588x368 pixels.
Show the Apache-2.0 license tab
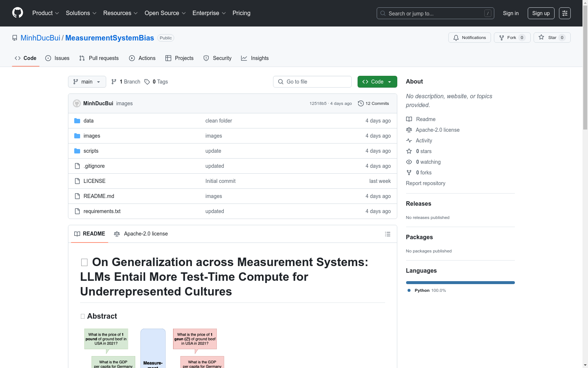(x=141, y=234)
